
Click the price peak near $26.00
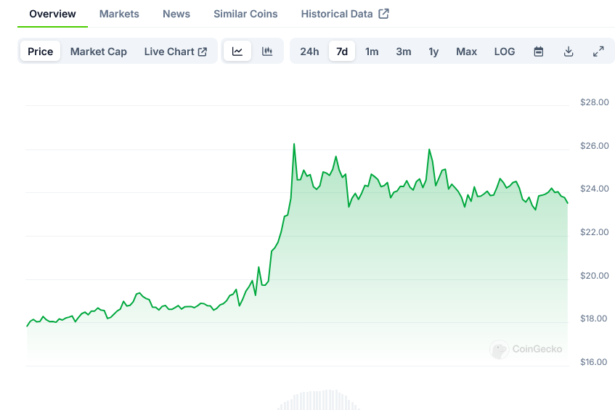pyautogui.click(x=294, y=145)
